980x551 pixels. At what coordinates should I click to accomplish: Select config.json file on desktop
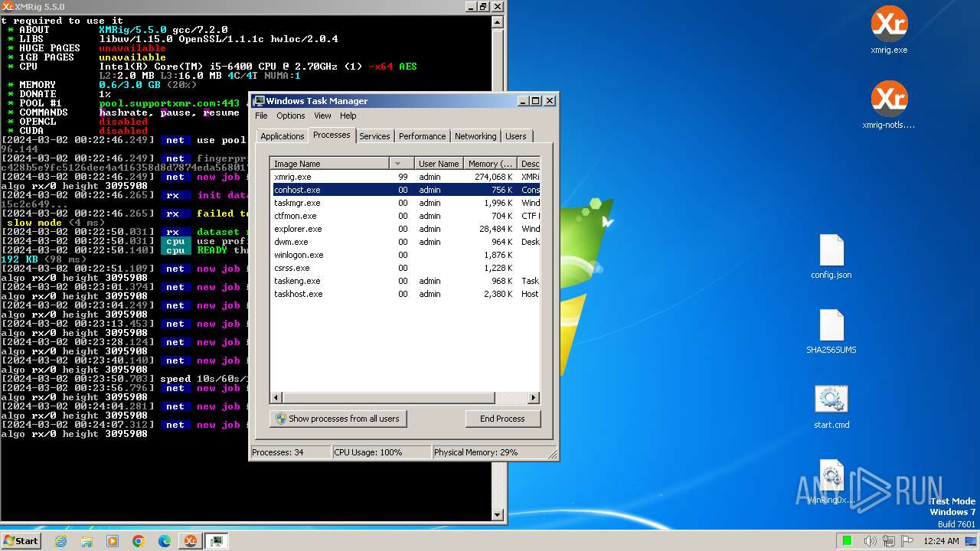(x=831, y=256)
